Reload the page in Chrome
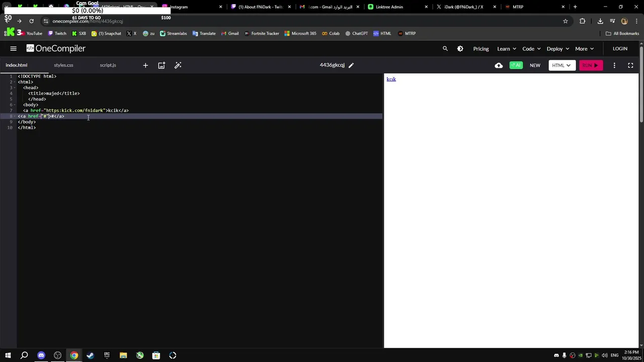644x362 pixels. 31,21
